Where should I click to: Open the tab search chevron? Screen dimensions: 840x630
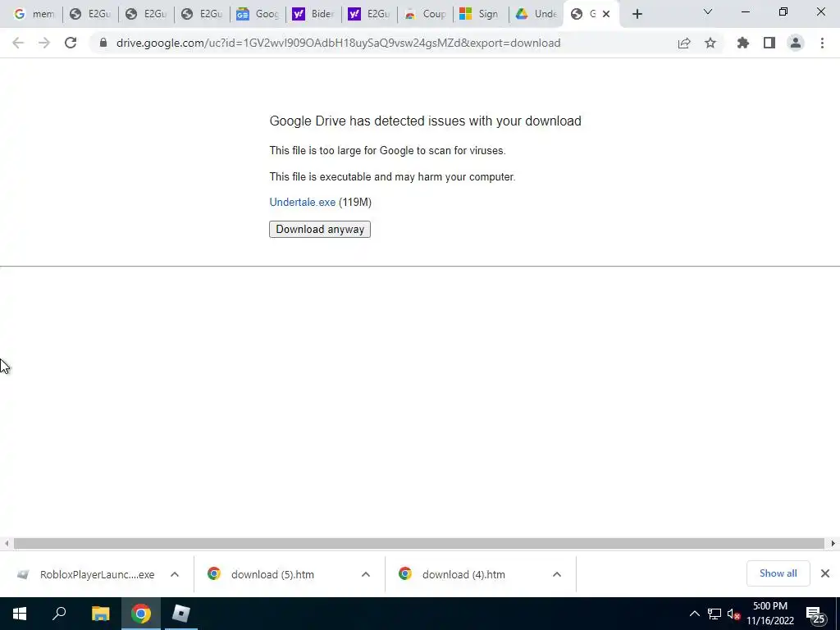tap(708, 11)
